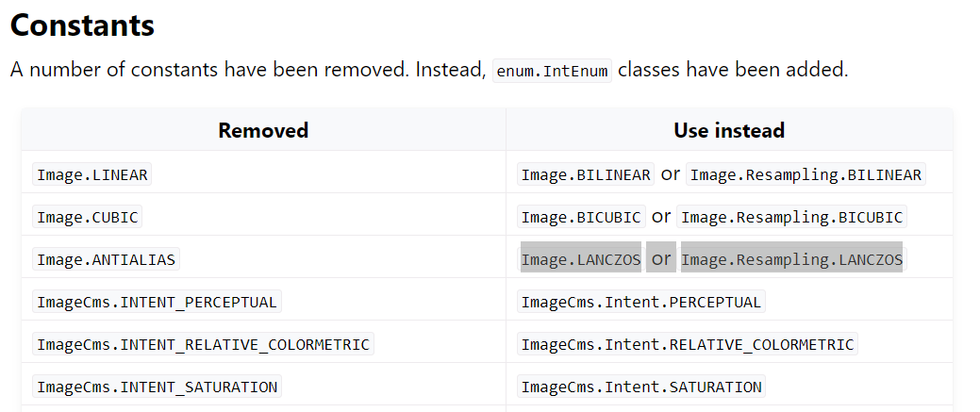Click ImageCms.INTENT_PERCEPTUAL in Removed column

(x=157, y=302)
